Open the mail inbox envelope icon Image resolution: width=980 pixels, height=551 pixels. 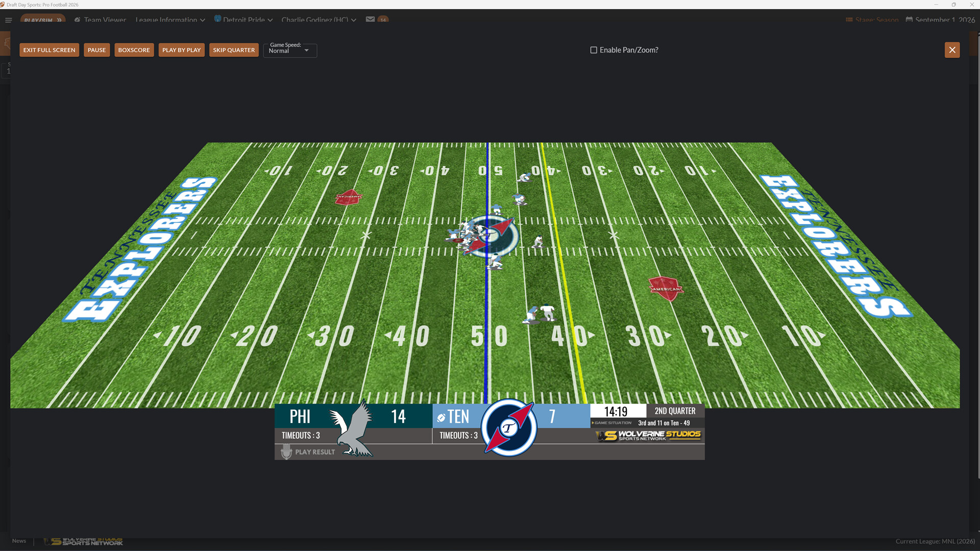pos(370,19)
